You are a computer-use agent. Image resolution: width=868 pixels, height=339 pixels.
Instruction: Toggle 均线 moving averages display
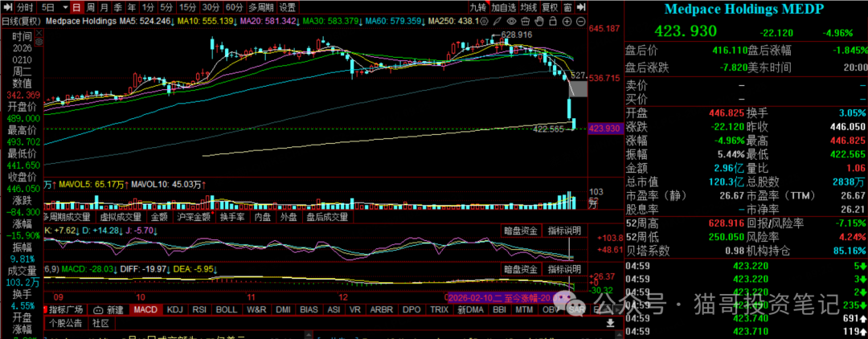pos(529,7)
